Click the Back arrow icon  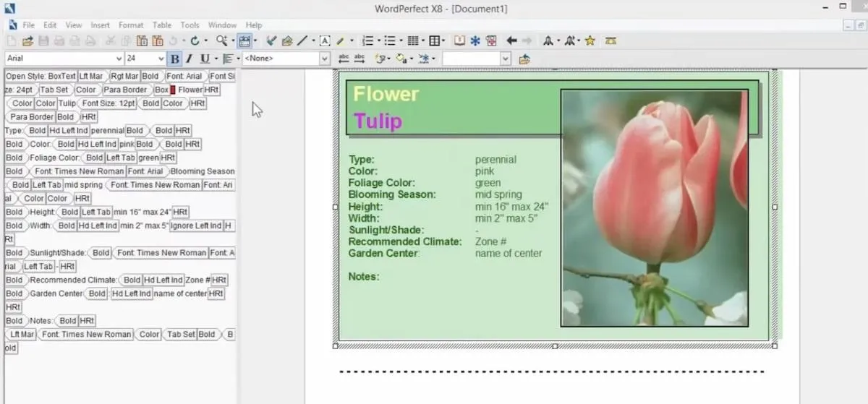click(511, 41)
